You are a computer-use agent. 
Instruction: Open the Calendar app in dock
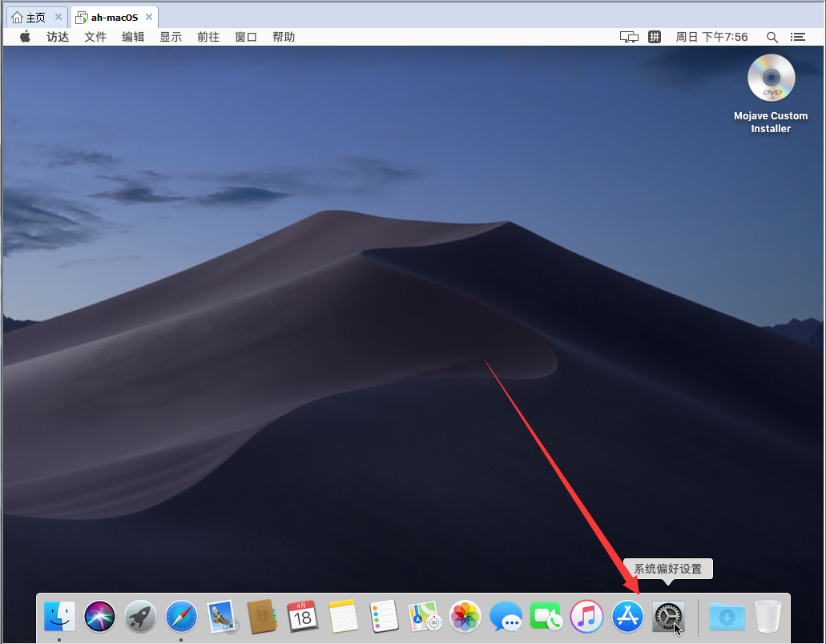tap(303, 617)
